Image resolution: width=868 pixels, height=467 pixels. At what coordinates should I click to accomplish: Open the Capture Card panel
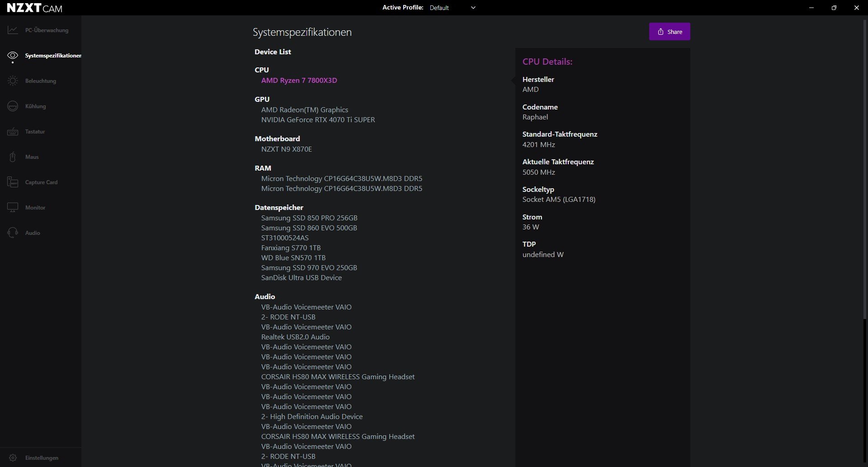tap(13, 182)
